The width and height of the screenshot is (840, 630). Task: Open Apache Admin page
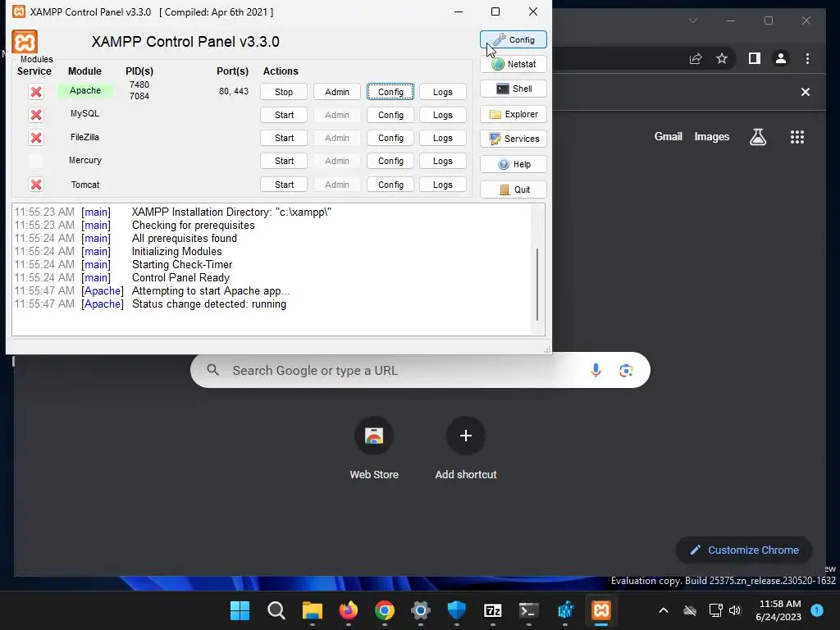(x=337, y=92)
